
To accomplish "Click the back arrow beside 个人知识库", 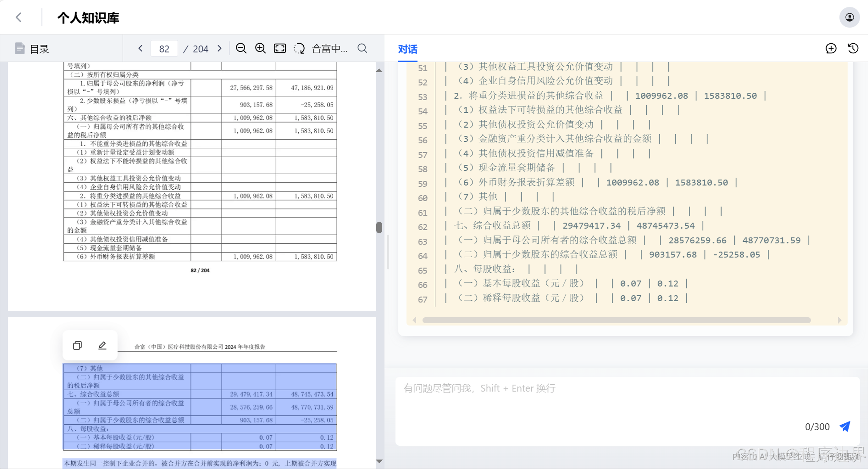I will click(19, 17).
